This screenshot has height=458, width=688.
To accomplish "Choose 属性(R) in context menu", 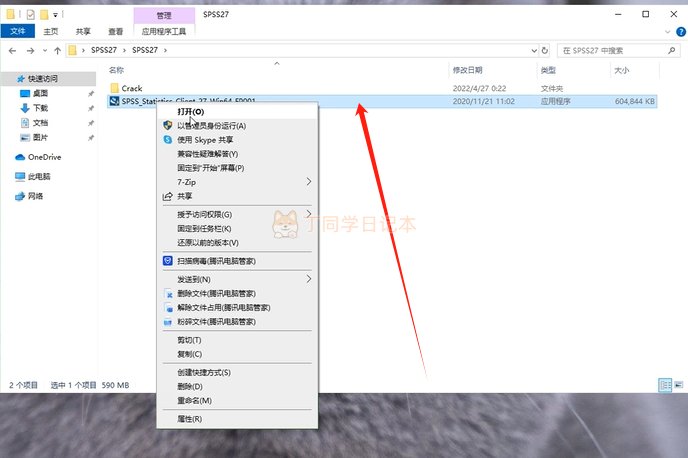I will point(237,419).
